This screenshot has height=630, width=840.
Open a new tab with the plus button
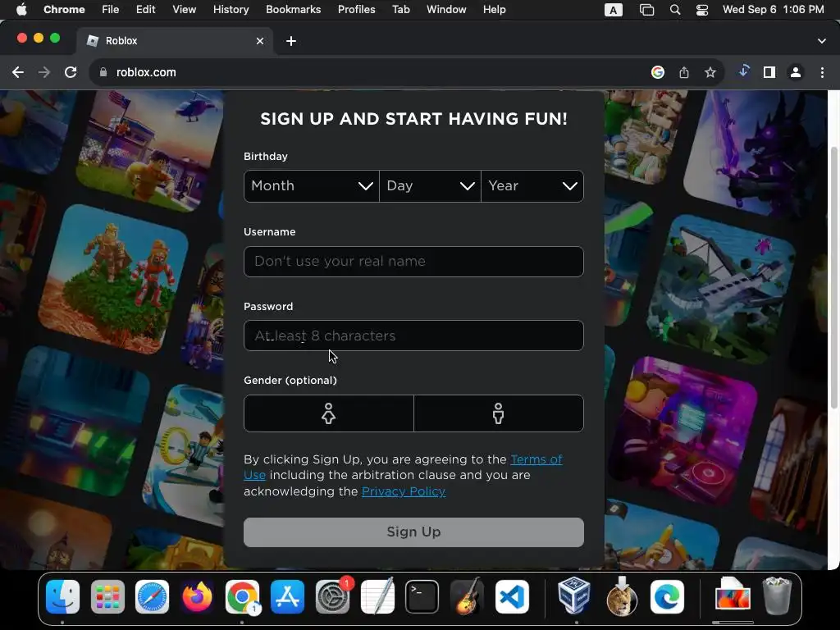291,41
